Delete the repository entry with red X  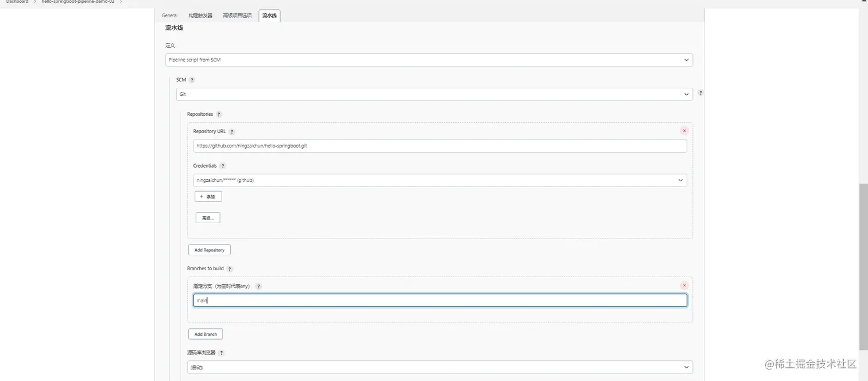click(684, 131)
